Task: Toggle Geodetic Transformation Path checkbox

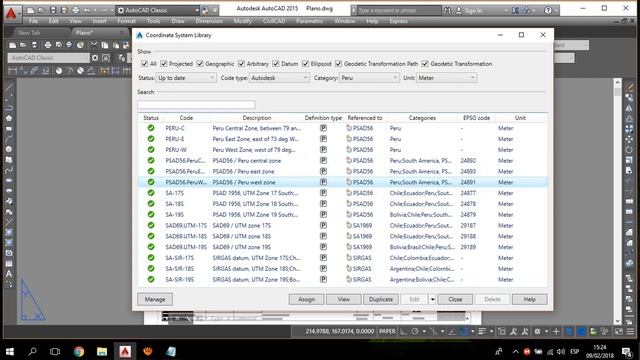Action: [338, 64]
